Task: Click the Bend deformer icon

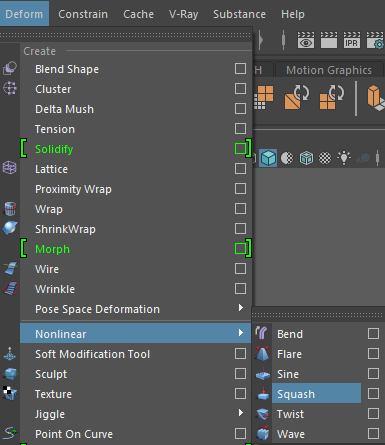Action: tap(262, 333)
